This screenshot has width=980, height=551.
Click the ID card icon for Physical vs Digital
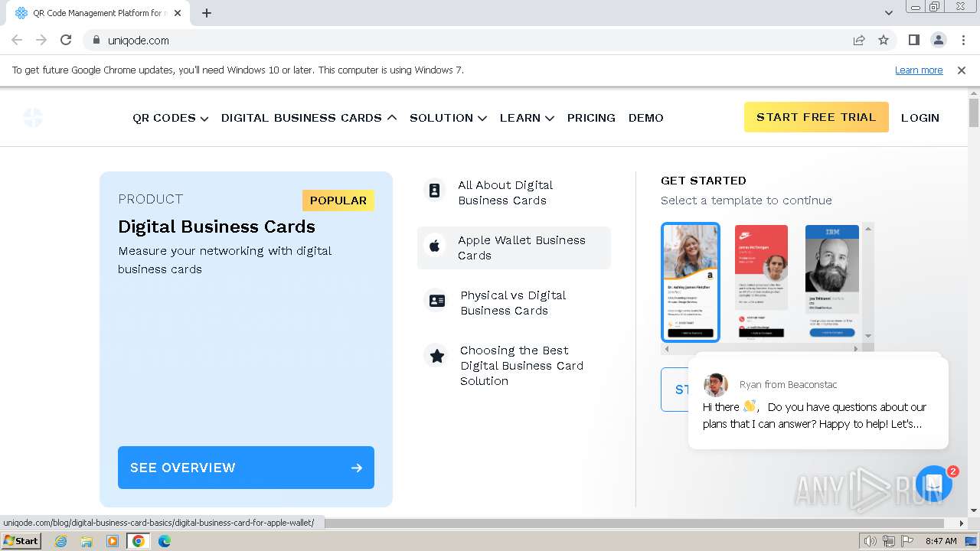click(x=437, y=301)
